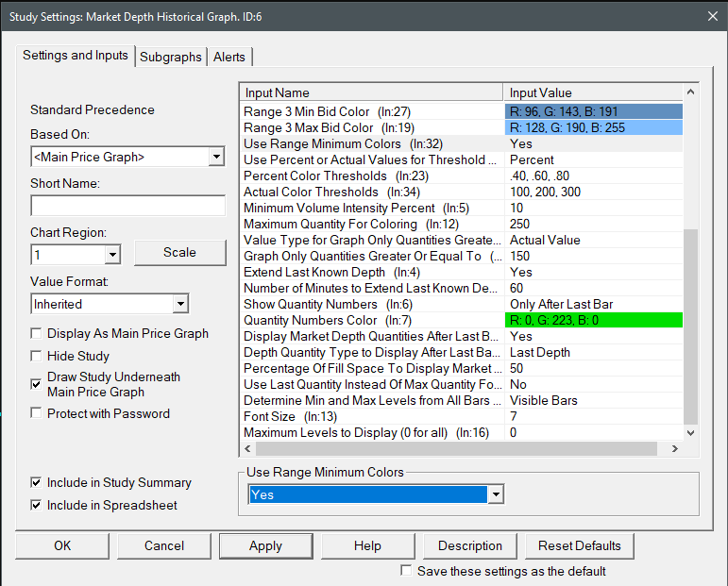Toggle the Hide Study checkbox
728x586 pixels.
[x=37, y=356]
